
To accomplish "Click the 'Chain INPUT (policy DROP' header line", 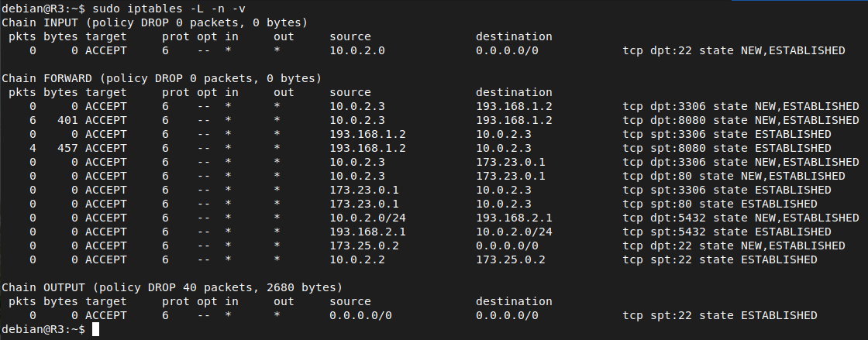I will (x=154, y=22).
